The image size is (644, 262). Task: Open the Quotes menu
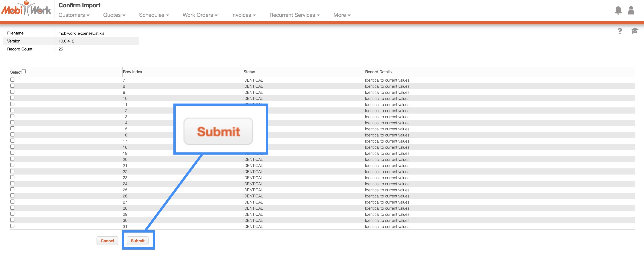click(x=114, y=15)
